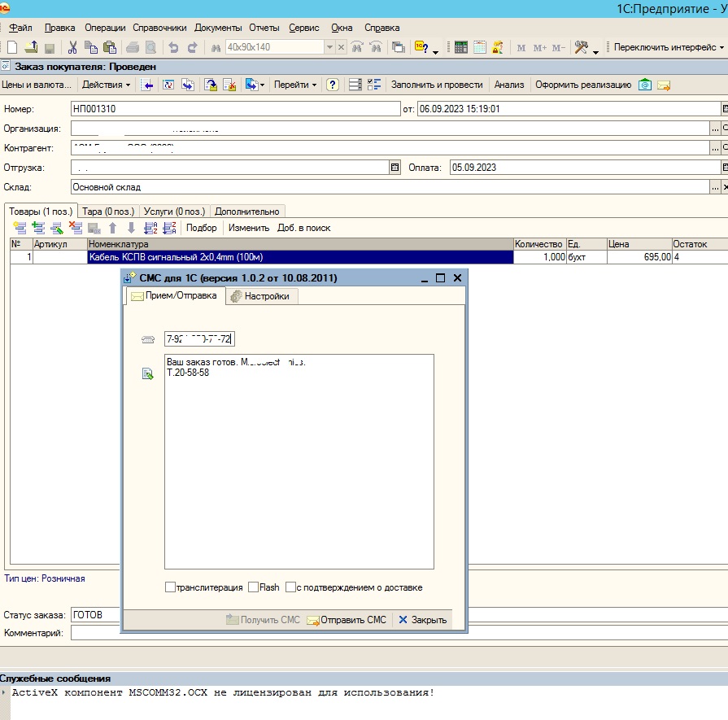Add a new row to the goods table
Image resolution: width=728 pixels, height=720 pixels.
(x=20, y=228)
